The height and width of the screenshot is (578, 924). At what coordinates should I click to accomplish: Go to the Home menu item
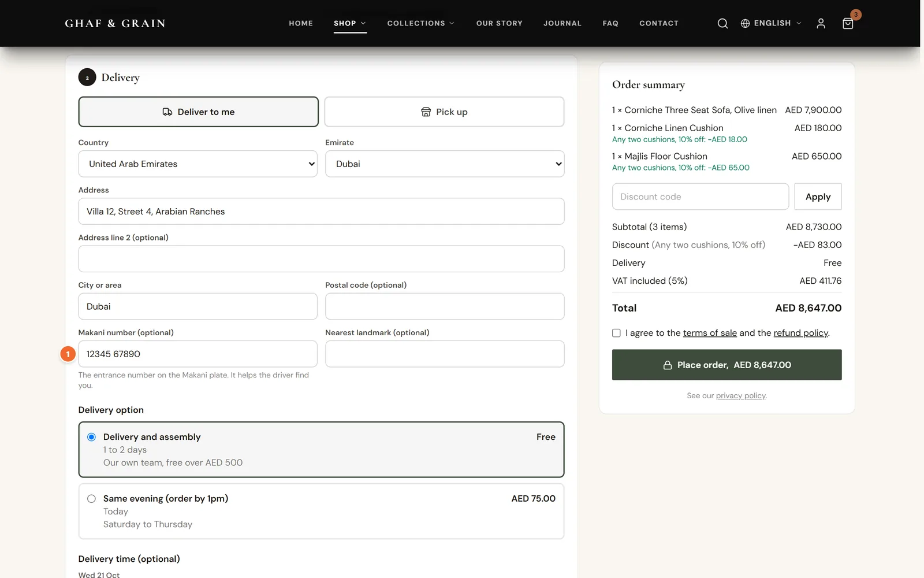(x=301, y=23)
